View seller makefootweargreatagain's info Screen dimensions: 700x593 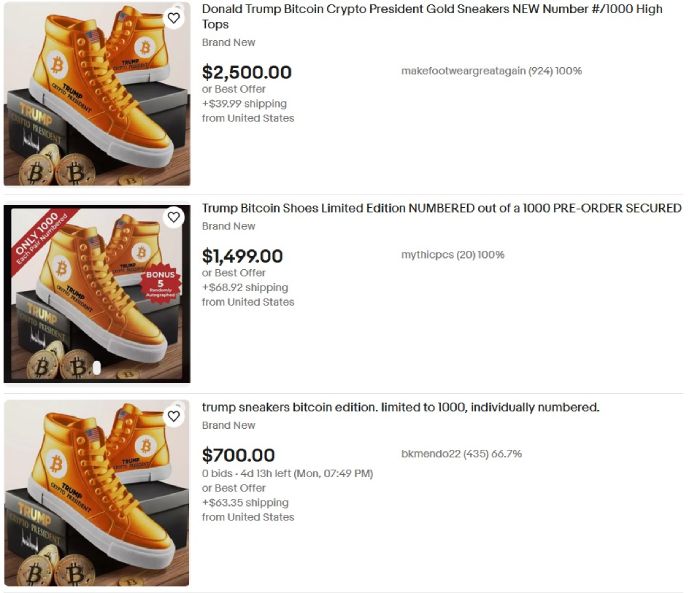tap(491, 71)
